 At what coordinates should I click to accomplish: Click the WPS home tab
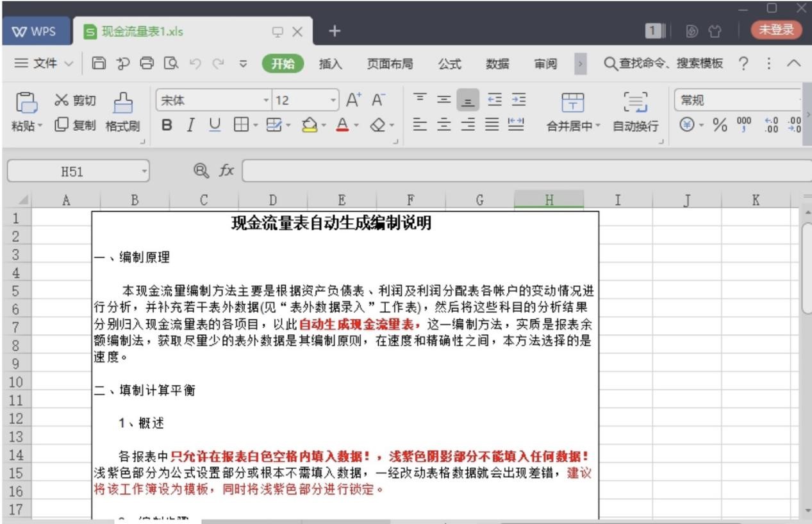tap(37, 31)
